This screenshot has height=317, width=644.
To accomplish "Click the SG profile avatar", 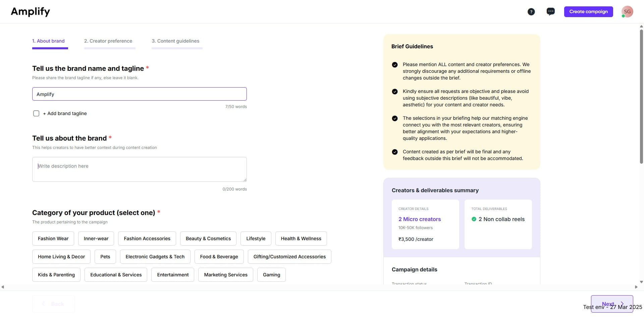I will pyautogui.click(x=627, y=11).
